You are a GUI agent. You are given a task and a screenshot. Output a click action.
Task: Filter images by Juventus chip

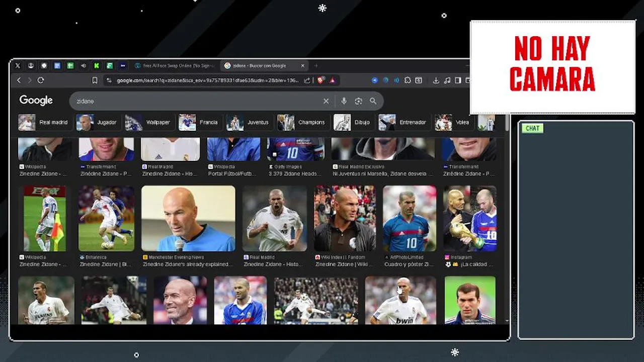click(249, 122)
